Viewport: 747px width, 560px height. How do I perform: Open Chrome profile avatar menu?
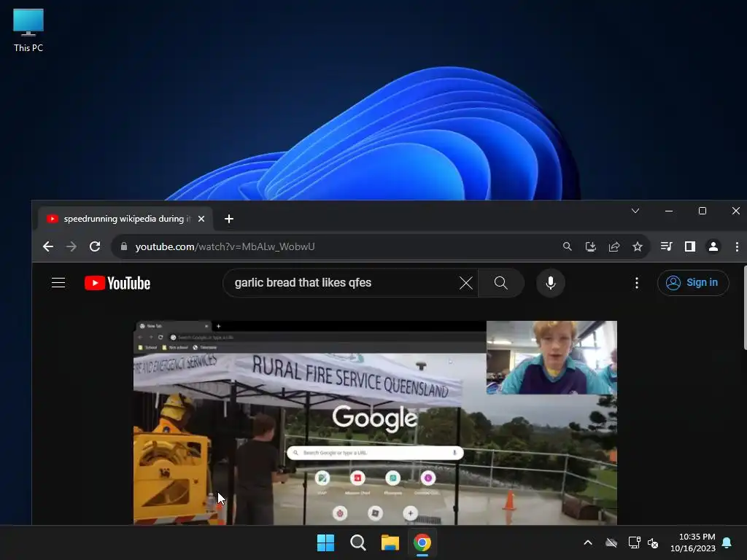(x=713, y=246)
